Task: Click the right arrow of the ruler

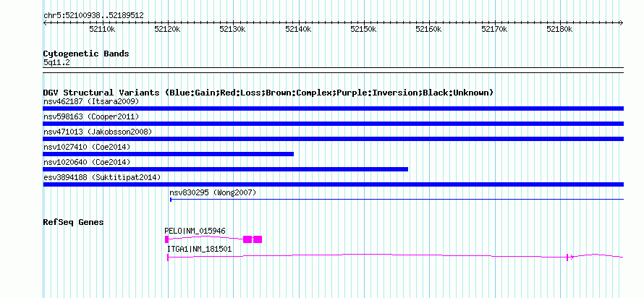Action: coord(622,23)
